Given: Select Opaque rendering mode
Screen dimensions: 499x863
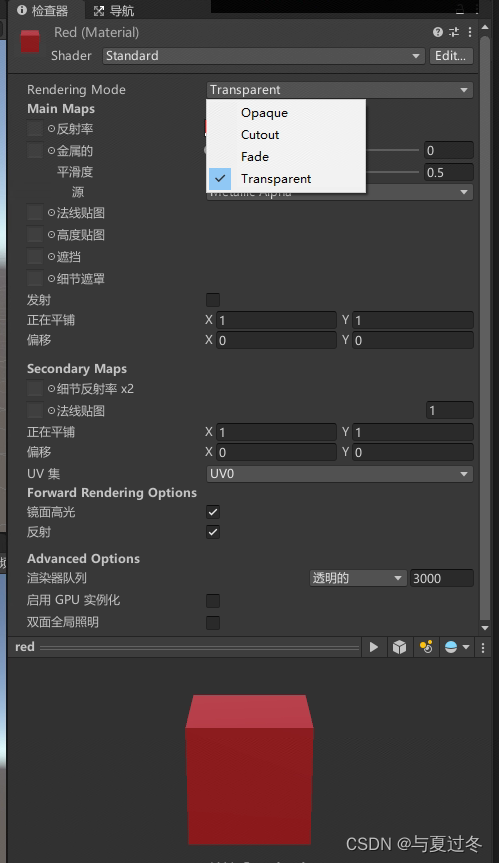Looking at the screenshot, I should pos(286,113).
